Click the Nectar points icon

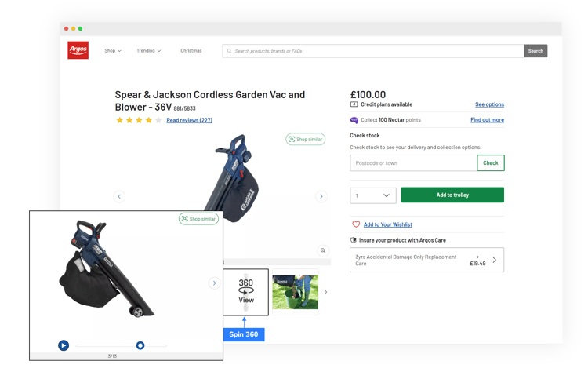pos(354,120)
